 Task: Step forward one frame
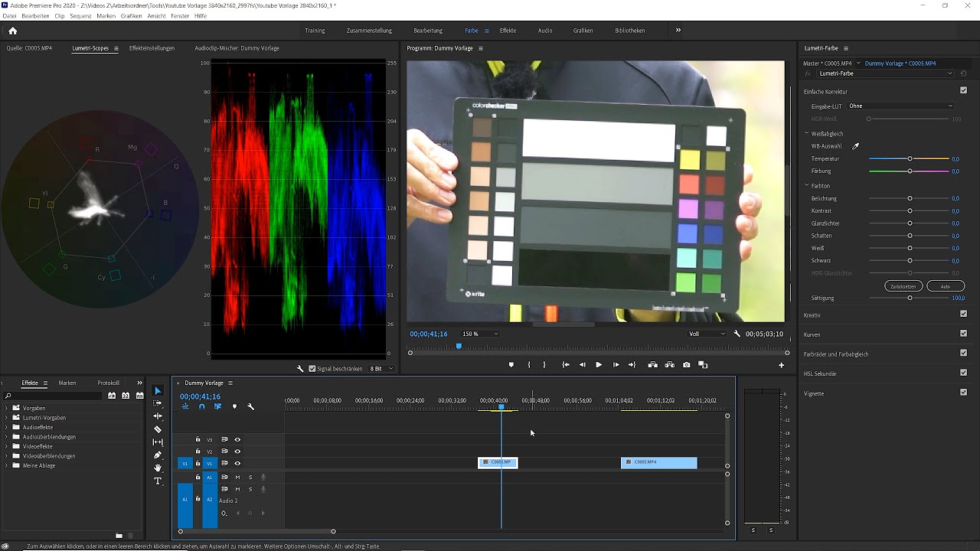pos(616,365)
